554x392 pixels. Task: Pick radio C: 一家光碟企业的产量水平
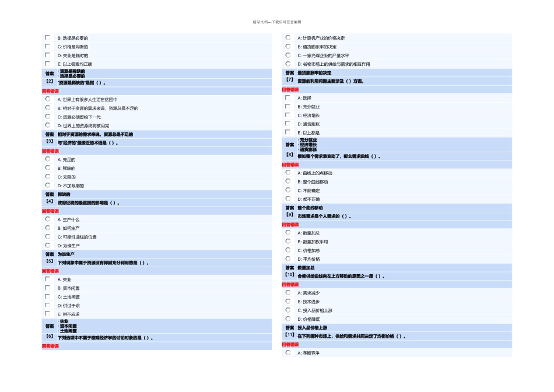(288, 55)
